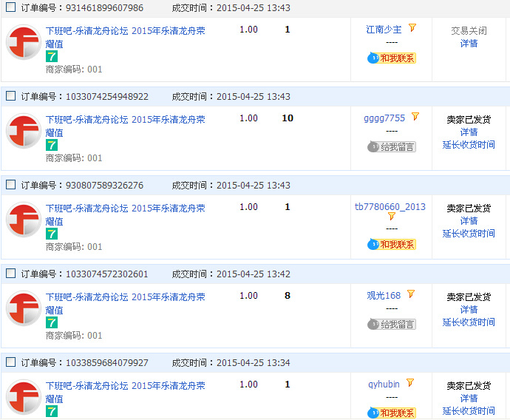Open product title link in order 1033074254948922
Screen dimensions: 510x420
click(x=125, y=126)
